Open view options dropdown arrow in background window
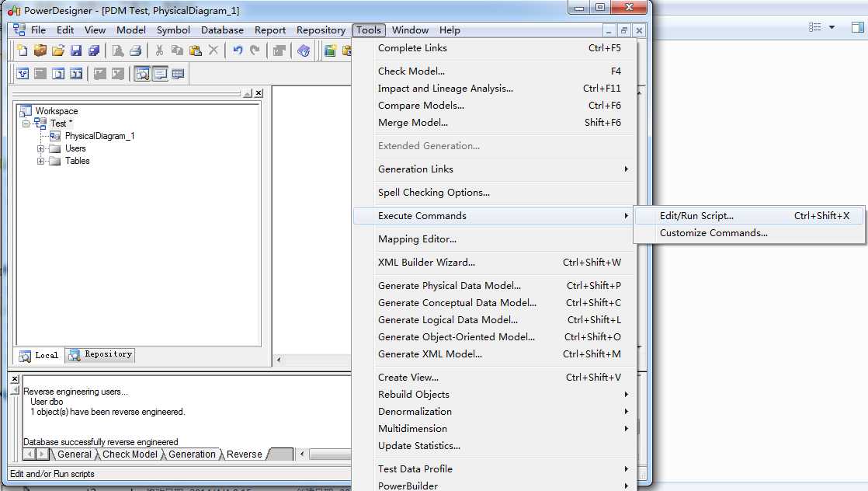This screenshot has height=491, width=868. [x=832, y=27]
